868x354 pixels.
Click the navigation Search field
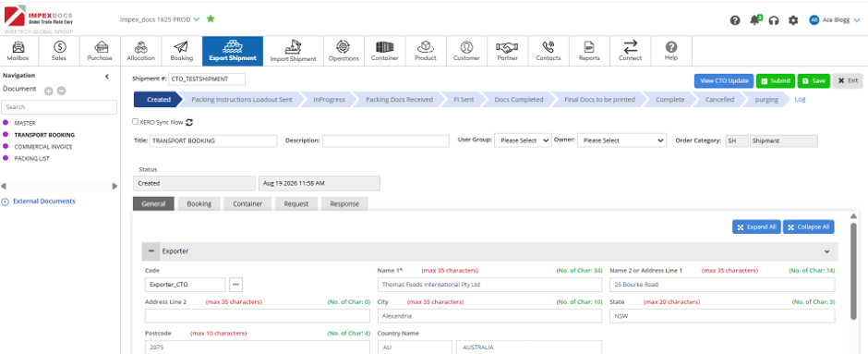tap(59, 107)
